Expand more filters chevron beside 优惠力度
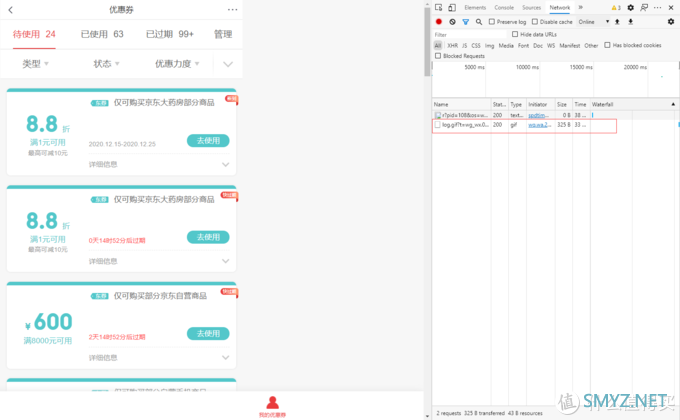The image size is (680, 420). pos(228,64)
